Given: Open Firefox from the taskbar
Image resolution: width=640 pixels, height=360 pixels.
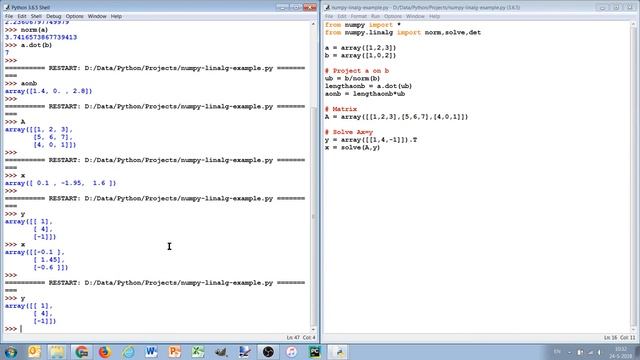Looking at the screenshot, I should pos(104,352).
